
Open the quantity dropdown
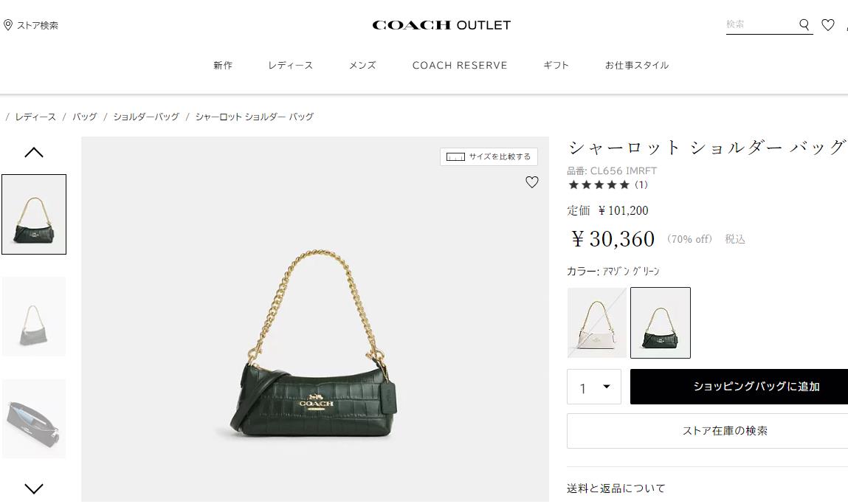pos(594,387)
